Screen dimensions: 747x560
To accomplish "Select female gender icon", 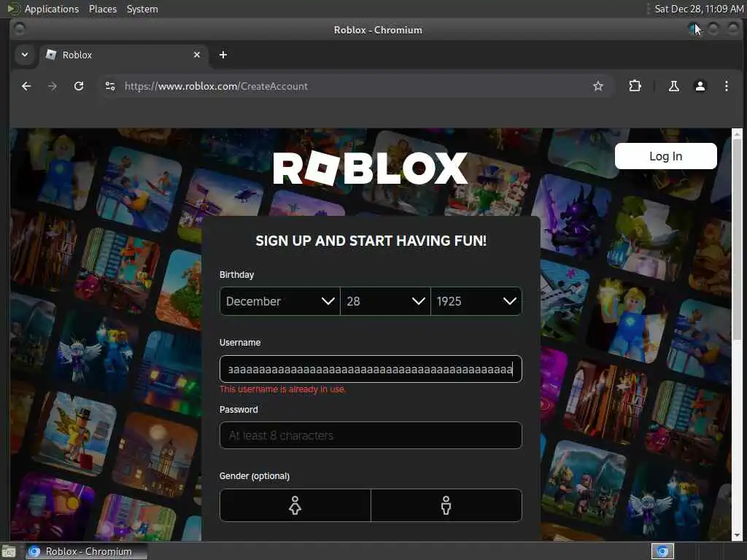I will [295, 505].
